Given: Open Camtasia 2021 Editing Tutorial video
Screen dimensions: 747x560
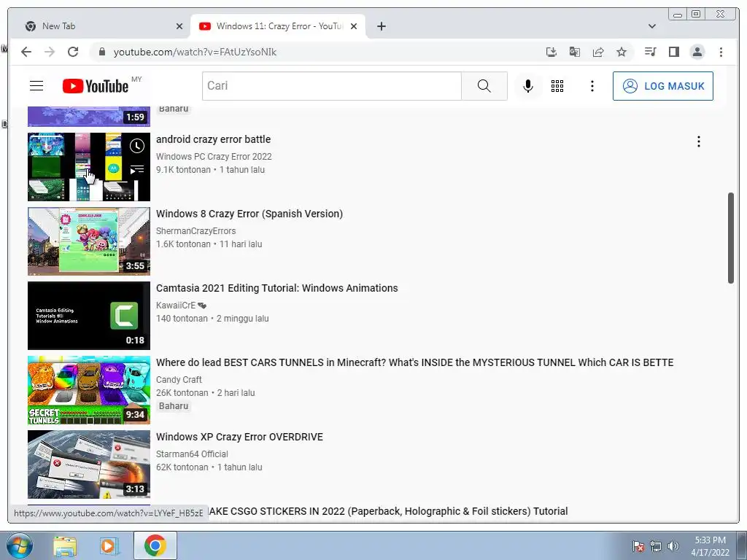Looking at the screenshot, I should click(276, 288).
